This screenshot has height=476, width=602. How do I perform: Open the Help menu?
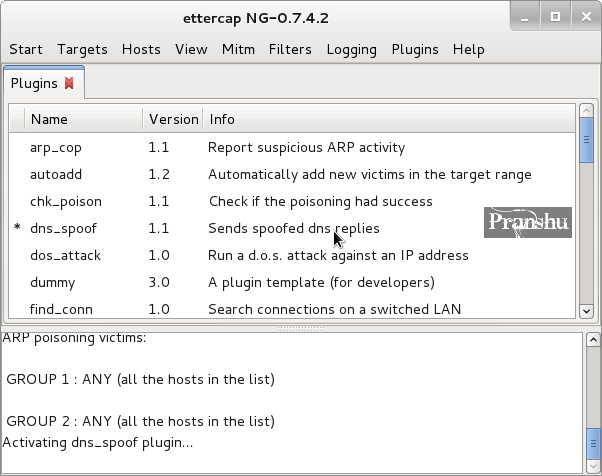(468, 50)
